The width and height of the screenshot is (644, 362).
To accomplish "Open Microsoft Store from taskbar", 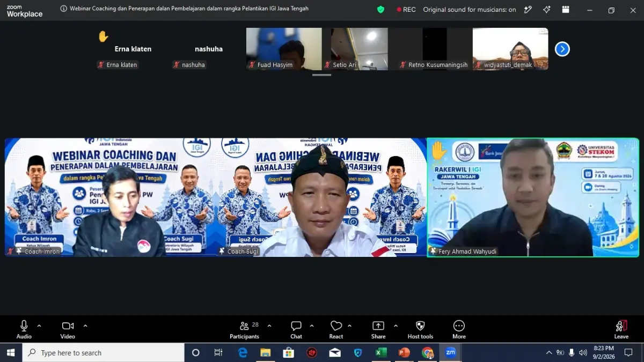I will click(x=288, y=352).
